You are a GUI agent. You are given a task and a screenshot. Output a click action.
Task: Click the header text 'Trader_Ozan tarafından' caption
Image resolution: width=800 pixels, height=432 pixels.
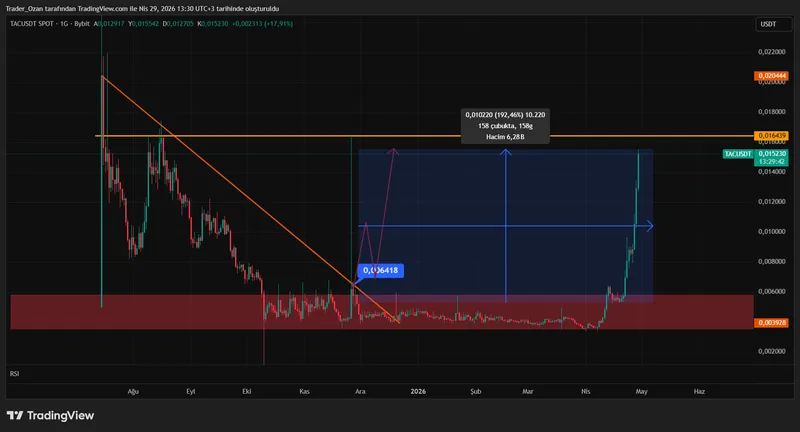click(x=41, y=9)
